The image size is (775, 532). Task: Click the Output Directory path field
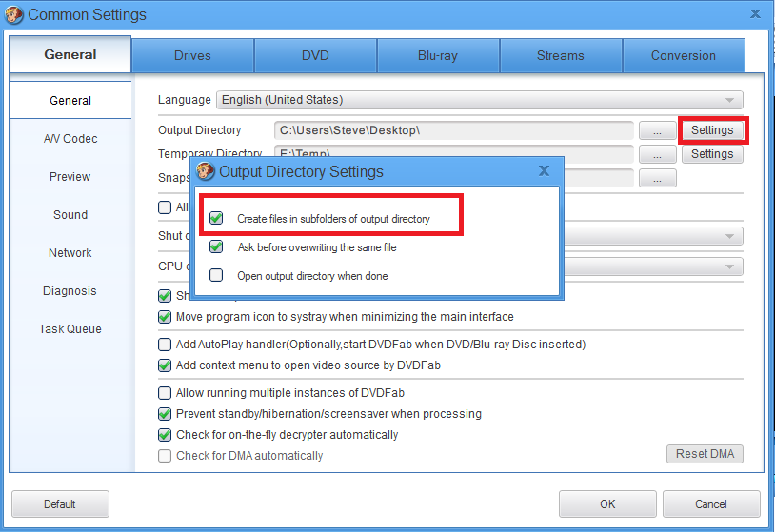454,130
